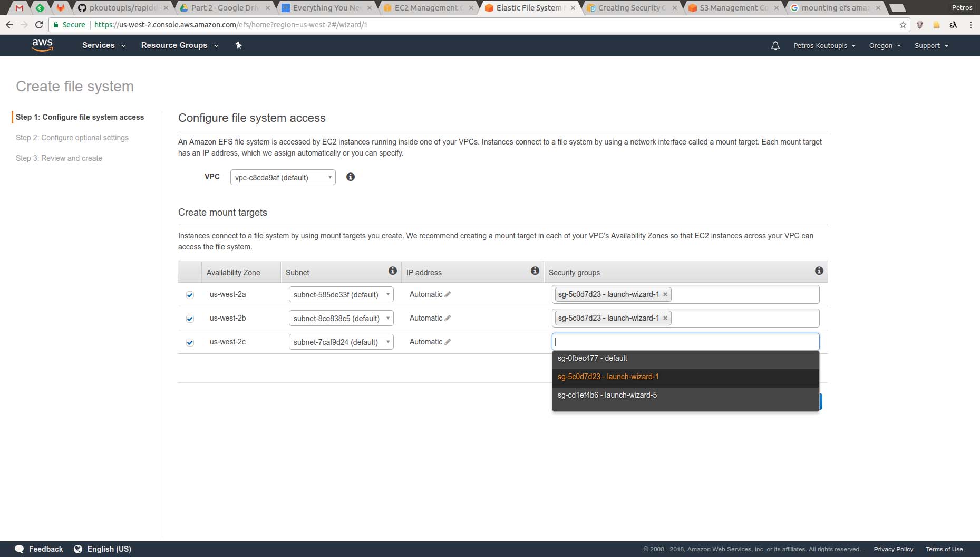Open the VPC dropdown
Image resolution: width=980 pixels, height=557 pixels.
click(x=283, y=177)
